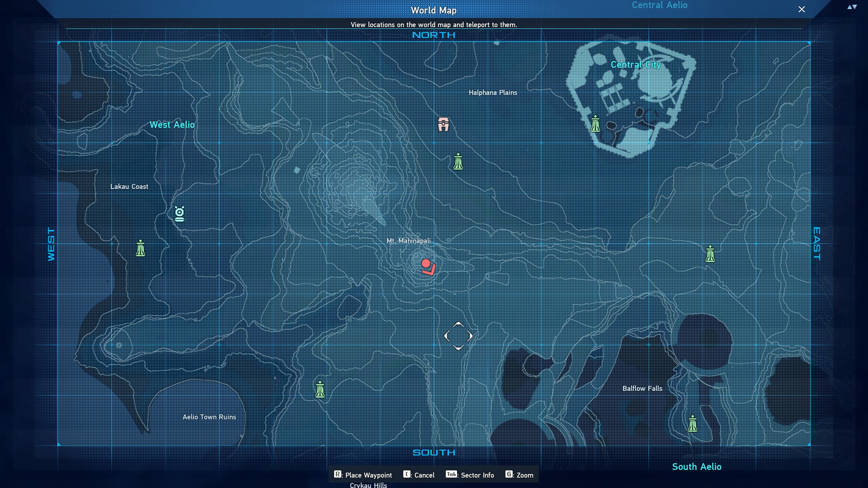Viewport: 868px width, 488px height.
Task: Click the Cancel button
Action: pyautogui.click(x=419, y=475)
